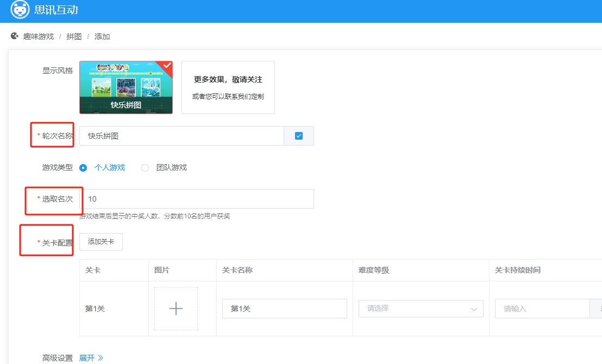Click the 轮次名称 input field
The width and height of the screenshot is (602, 364).
click(181, 136)
